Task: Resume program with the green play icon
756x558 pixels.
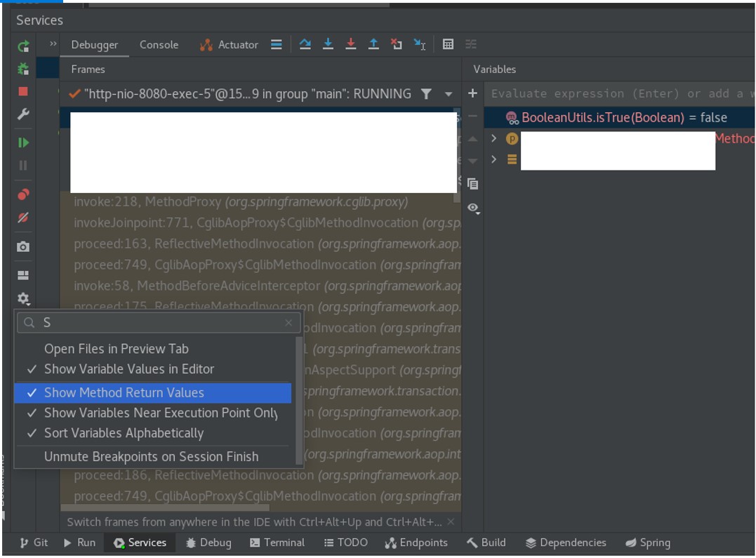Action: [23, 142]
